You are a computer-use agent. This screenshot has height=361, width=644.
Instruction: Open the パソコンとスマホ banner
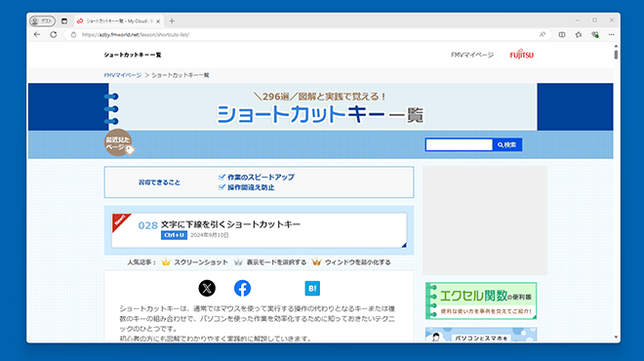click(x=481, y=335)
